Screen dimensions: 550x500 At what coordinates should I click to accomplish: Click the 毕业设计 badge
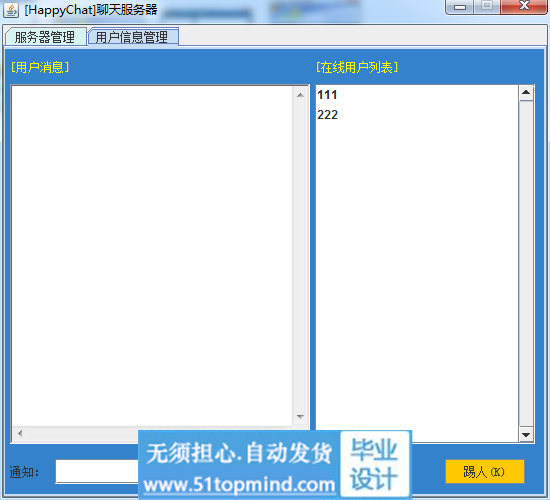click(375, 464)
